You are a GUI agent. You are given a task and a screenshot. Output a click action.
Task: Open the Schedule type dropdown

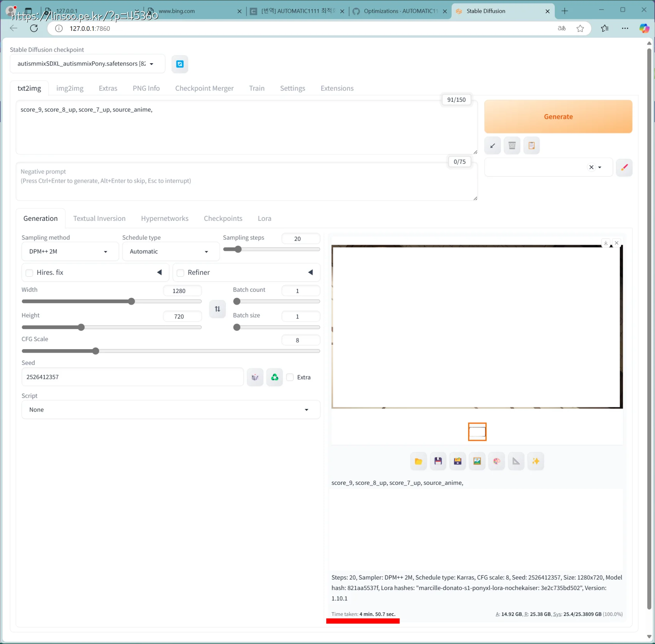[x=171, y=252]
